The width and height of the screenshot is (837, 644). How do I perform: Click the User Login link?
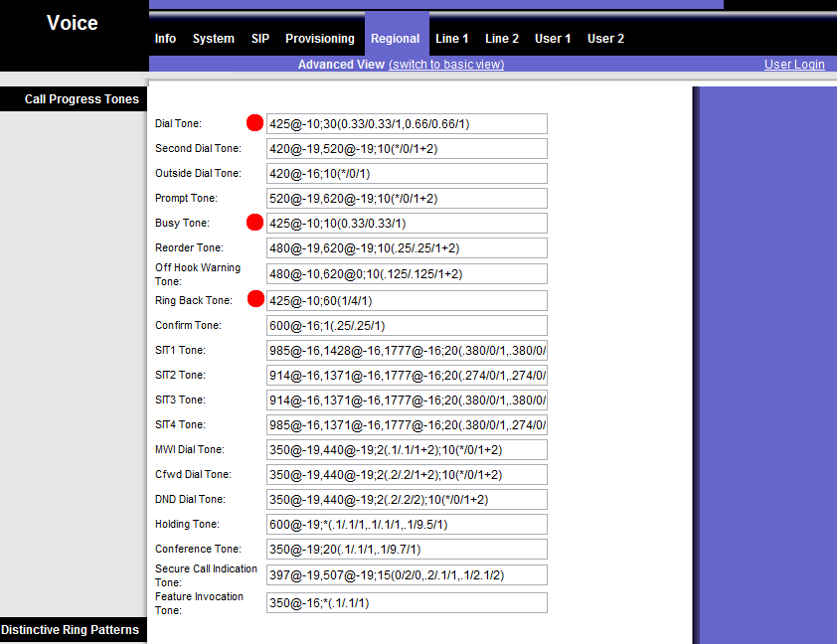pyautogui.click(x=794, y=65)
